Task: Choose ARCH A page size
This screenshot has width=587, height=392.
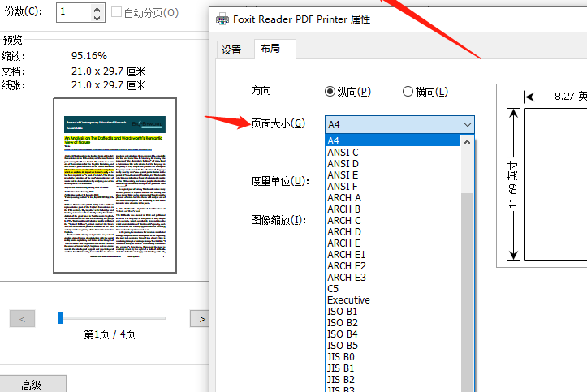Action: (x=393, y=197)
